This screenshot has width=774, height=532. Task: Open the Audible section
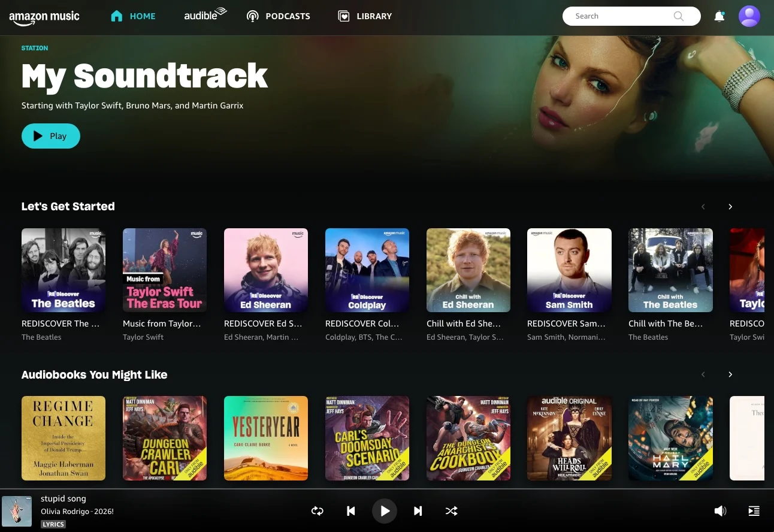coord(205,15)
